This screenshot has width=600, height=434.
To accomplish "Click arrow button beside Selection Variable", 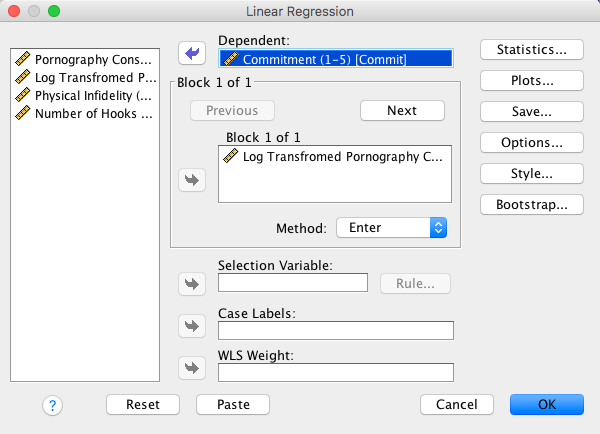I will pos(191,283).
